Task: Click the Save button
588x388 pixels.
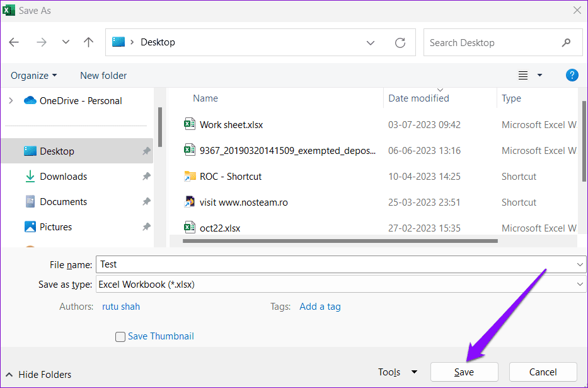Action: tap(464, 372)
